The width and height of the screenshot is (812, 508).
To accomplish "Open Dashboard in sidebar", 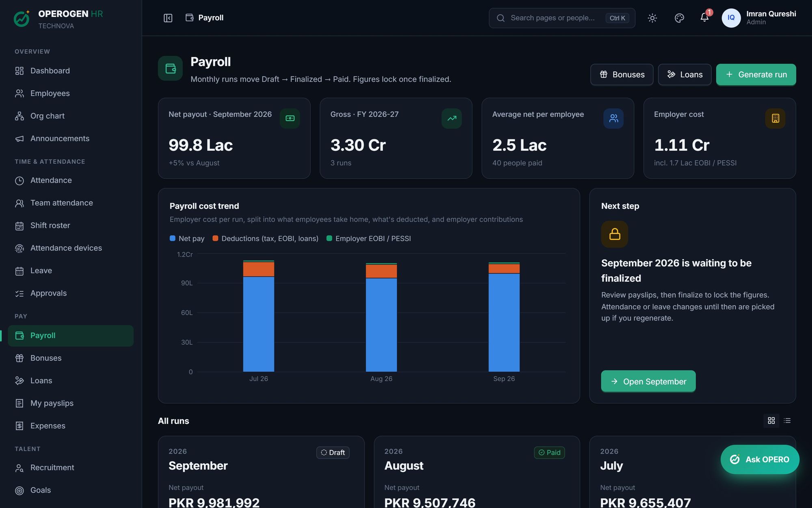I will coord(71,71).
